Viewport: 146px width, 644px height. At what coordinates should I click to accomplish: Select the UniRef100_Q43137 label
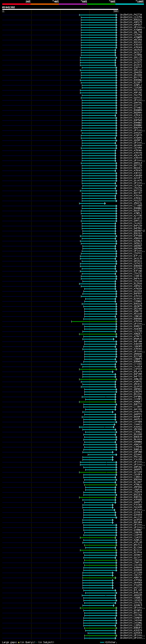pyautogui.click(x=131, y=53)
